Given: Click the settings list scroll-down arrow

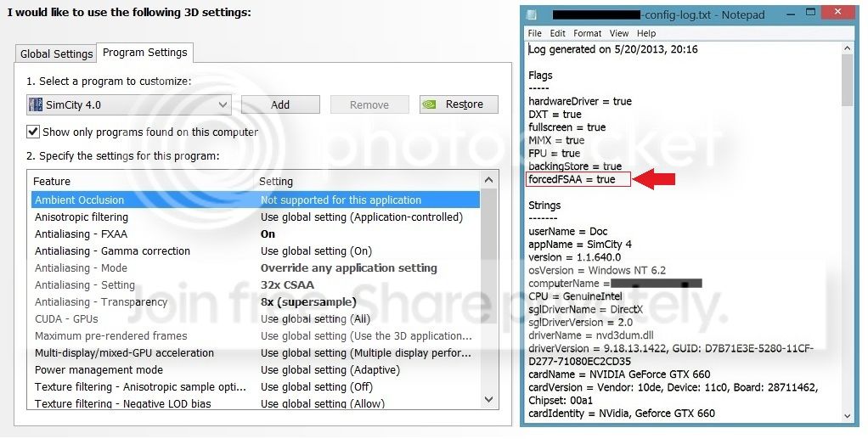Looking at the screenshot, I should coord(488,399).
